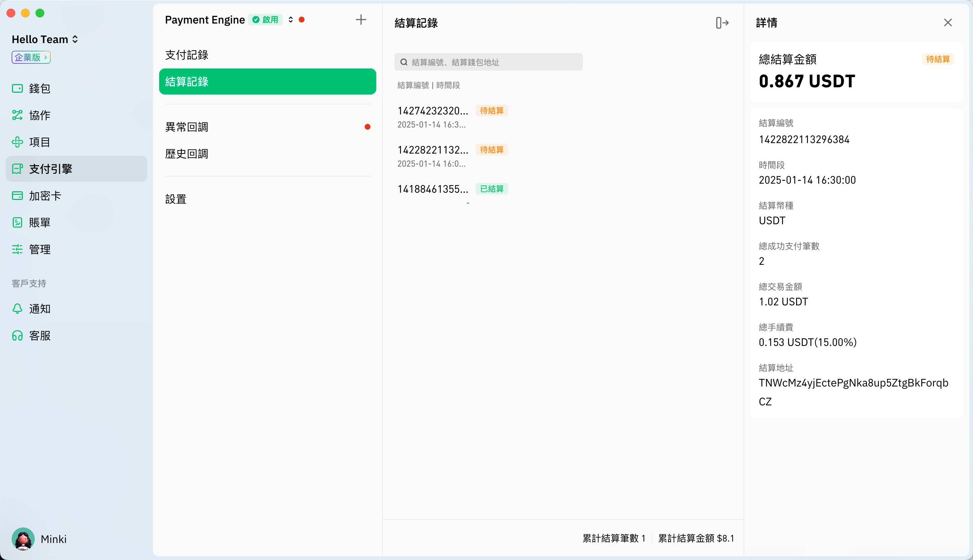Viewport: 973px width, 560px height.
Task: Click the wallet icon labeled 錢包
Action: [x=17, y=88]
